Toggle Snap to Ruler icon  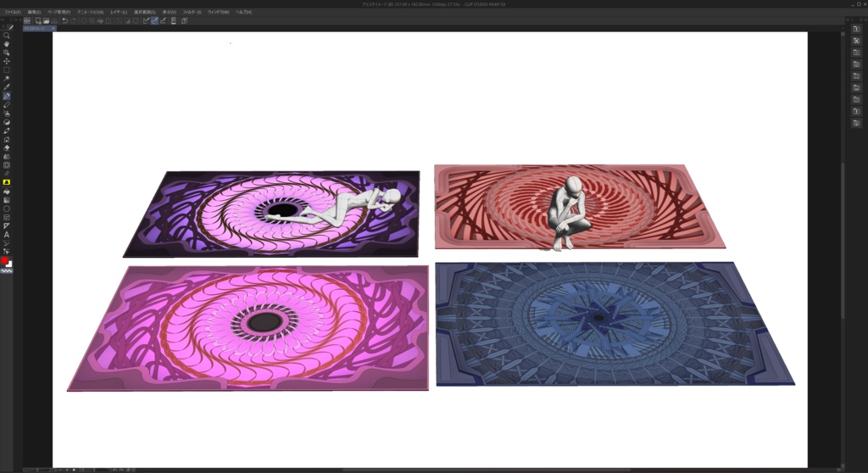coord(146,20)
